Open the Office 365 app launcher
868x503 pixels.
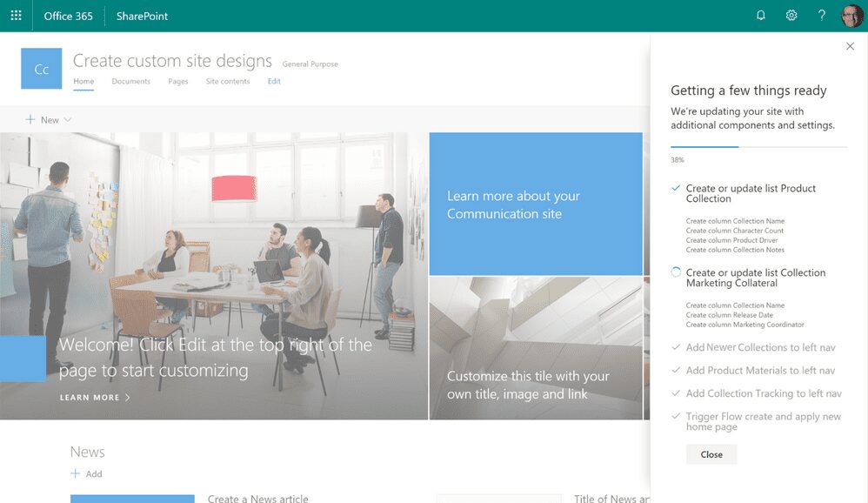point(15,15)
